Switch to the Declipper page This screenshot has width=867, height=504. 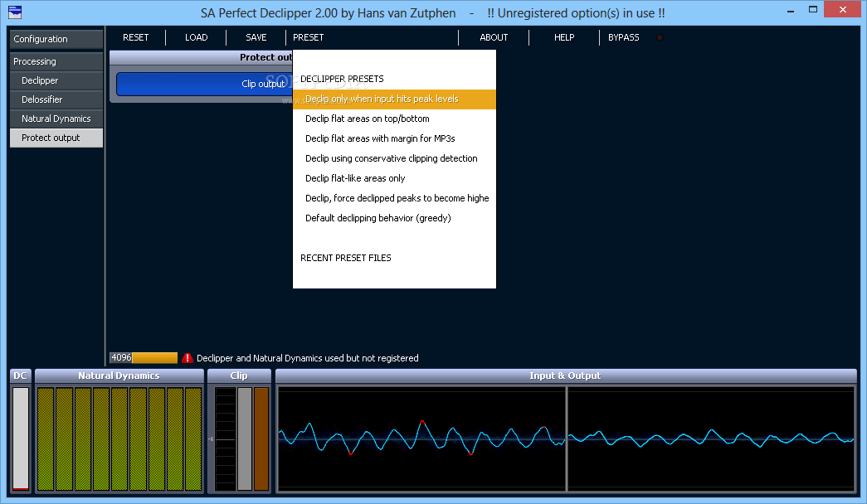(56, 80)
